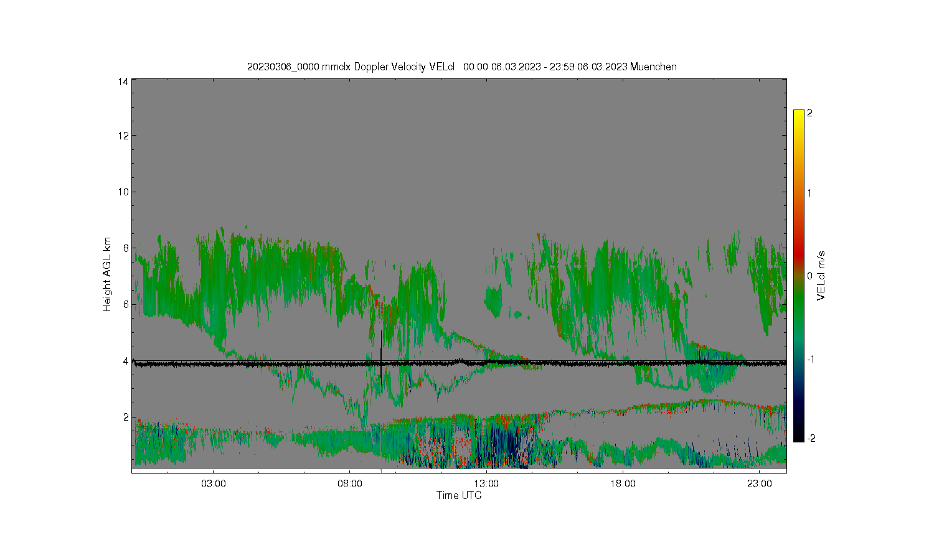Click the height tick label 8
The height and width of the screenshot is (560, 934).
(126, 248)
